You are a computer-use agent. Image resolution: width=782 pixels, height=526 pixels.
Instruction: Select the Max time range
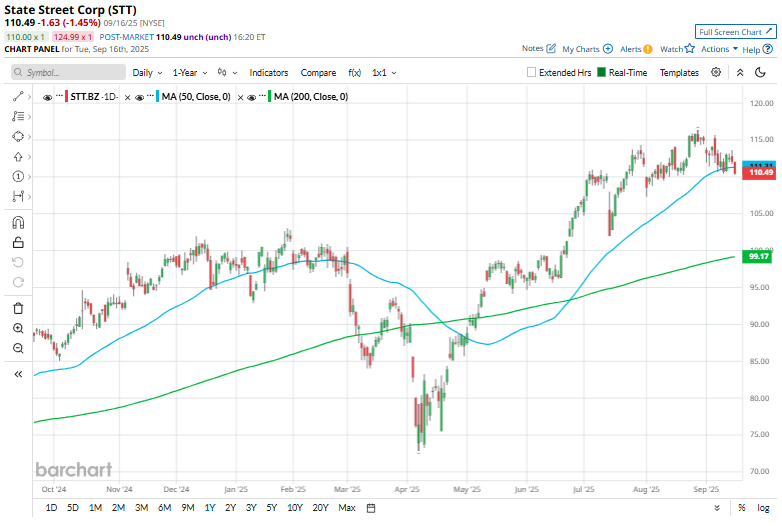click(347, 508)
